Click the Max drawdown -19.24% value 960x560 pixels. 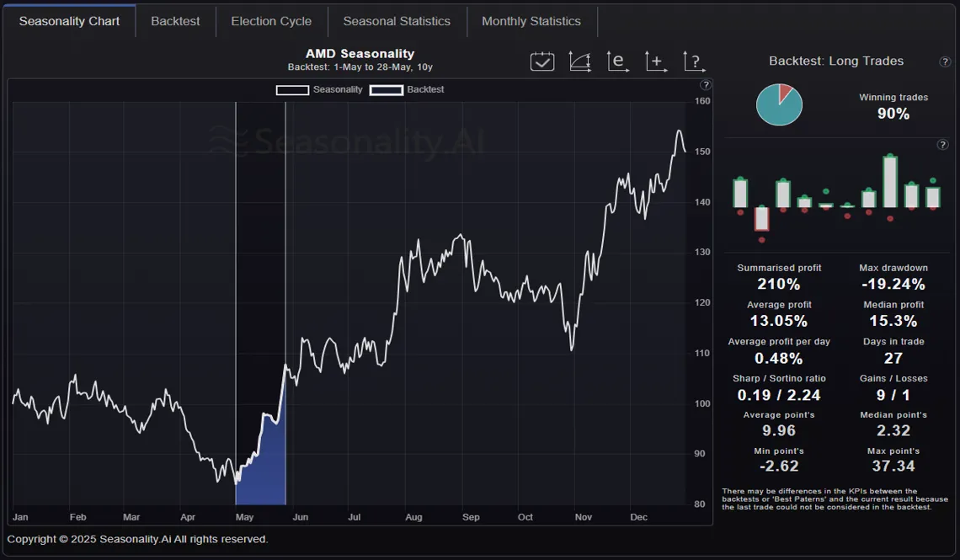[x=893, y=284]
